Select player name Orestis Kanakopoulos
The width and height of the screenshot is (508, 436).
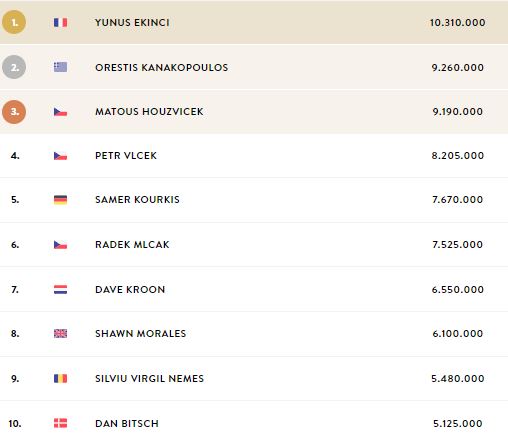click(162, 68)
